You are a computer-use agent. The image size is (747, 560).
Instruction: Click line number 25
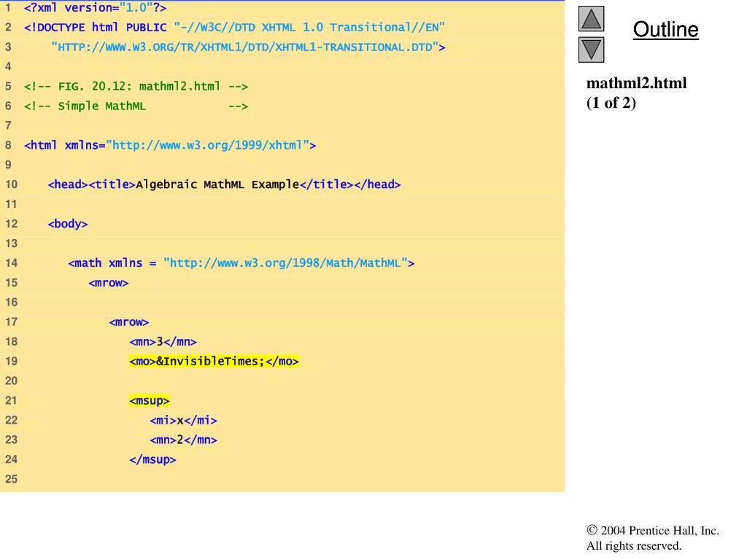click(11, 479)
